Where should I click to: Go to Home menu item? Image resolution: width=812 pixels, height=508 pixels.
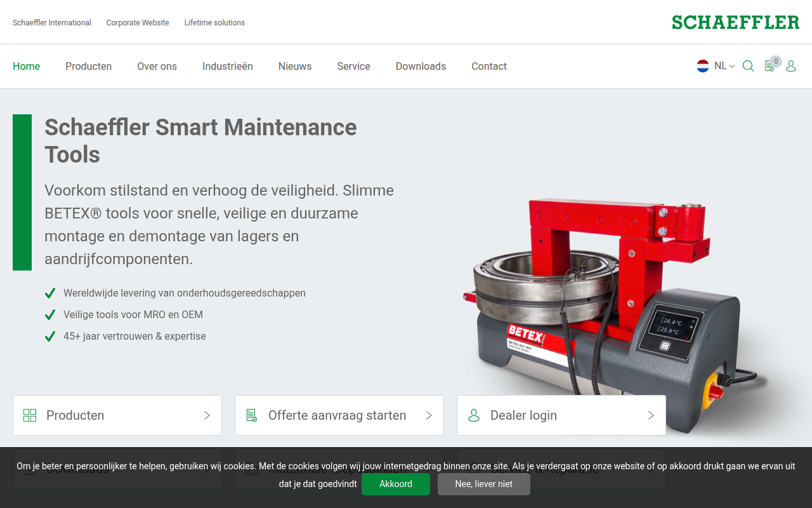[x=27, y=66]
